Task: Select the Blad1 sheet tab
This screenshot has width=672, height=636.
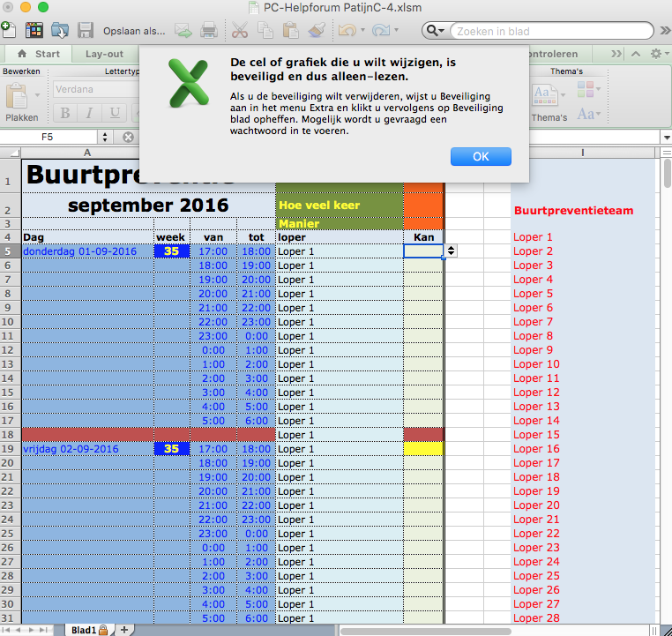Action: pyautogui.click(x=89, y=630)
